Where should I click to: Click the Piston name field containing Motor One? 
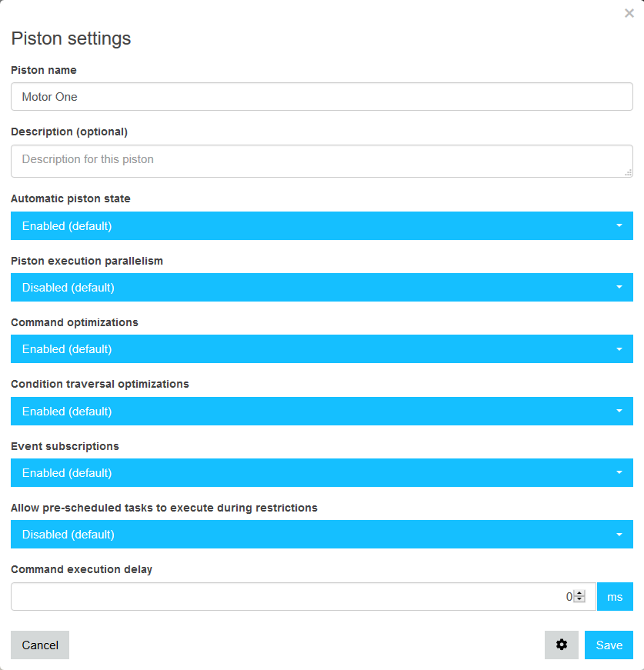click(322, 97)
